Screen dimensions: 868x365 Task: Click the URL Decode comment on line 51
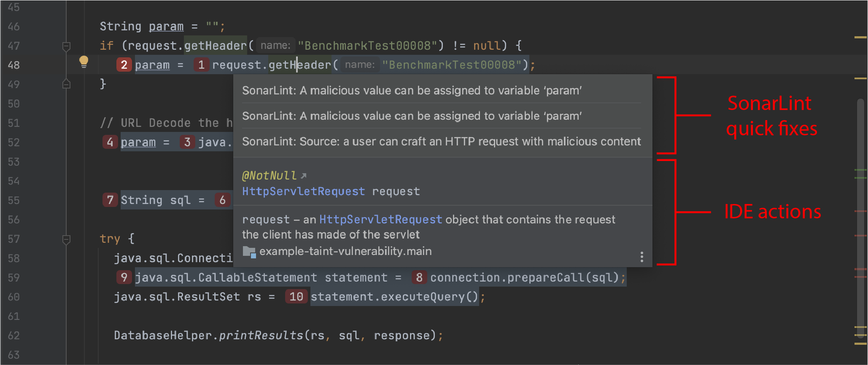click(x=166, y=123)
